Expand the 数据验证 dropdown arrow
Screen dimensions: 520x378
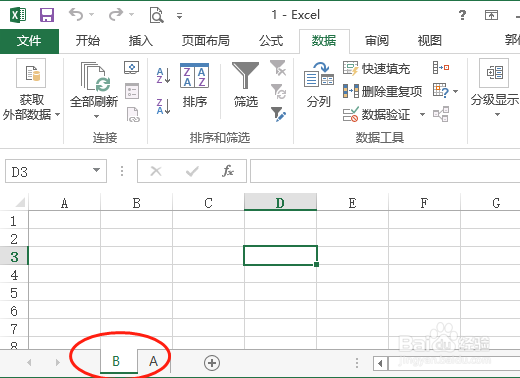(x=422, y=115)
